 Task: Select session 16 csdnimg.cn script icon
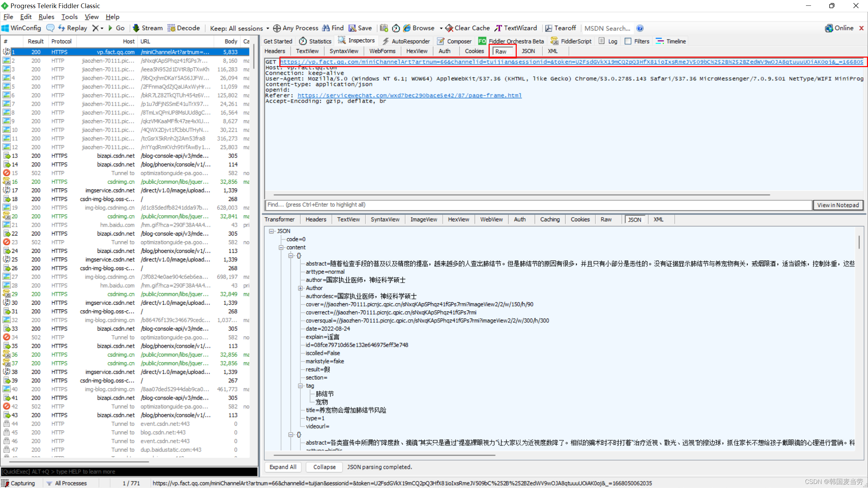coord(6,182)
